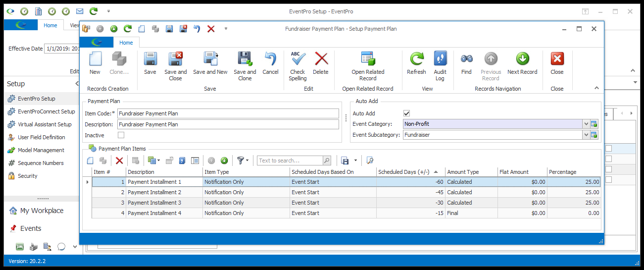The width and height of the screenshot is (644, 270).
Task: Click the speech bubble icon in navigation footer
Action: pyautogui.click(x=61, y=246)
